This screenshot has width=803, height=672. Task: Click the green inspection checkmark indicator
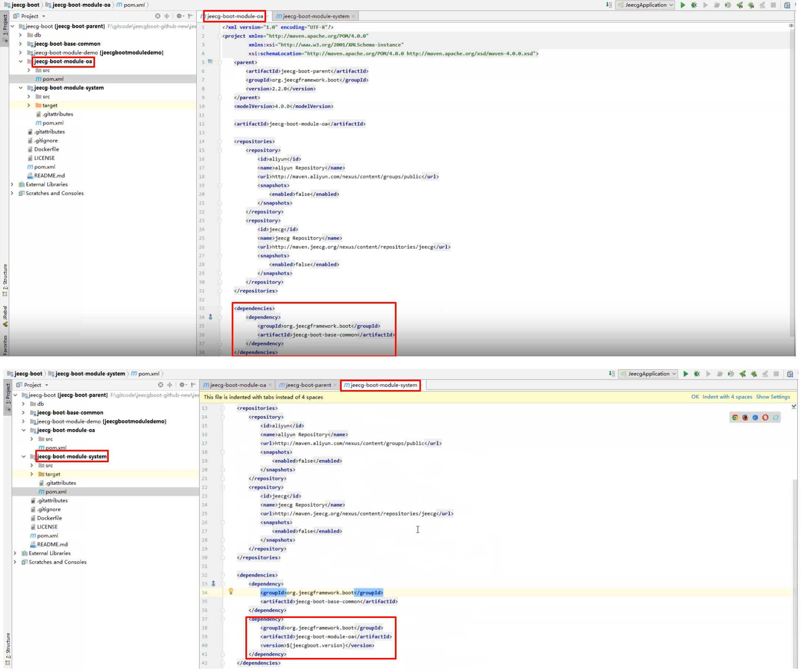(x=793, y=407)
